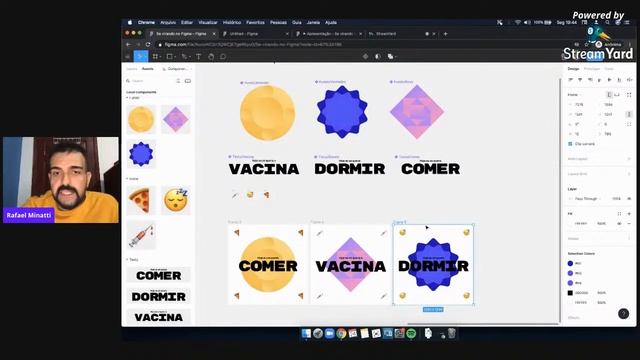
Task: Click Align right icon
Action: pyautogui.click(x=590, y=80)
